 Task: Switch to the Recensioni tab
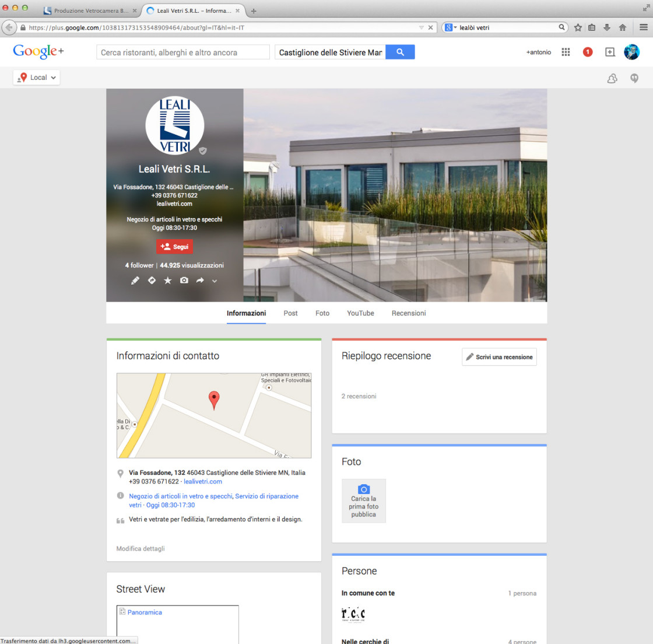click(x=409, y=313)
